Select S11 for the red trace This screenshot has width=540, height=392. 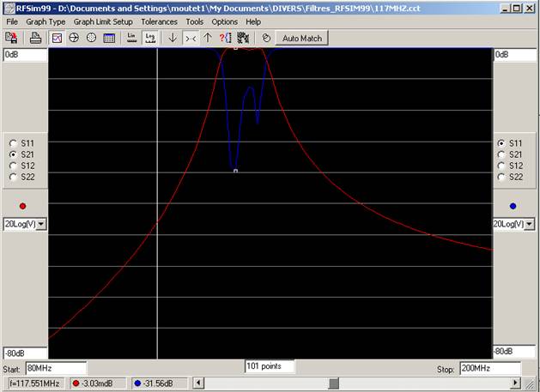[x=13, y=143]
